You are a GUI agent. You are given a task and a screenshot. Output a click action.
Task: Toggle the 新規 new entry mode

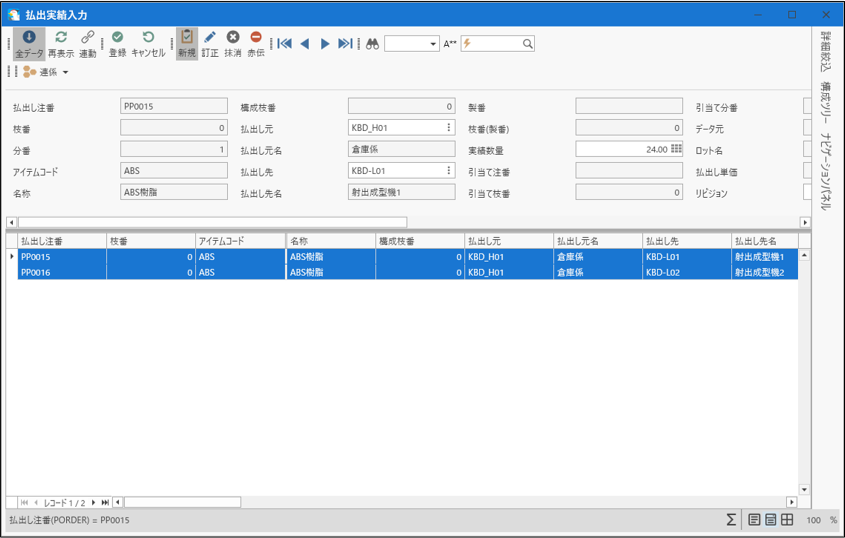coord(187,44)
